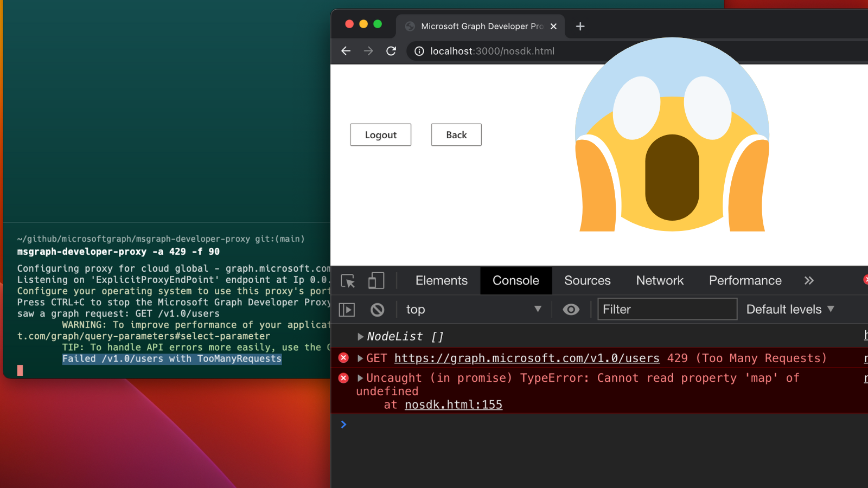Toggle the device toolbar icon

pyautogui.click(x=376, y=281)
